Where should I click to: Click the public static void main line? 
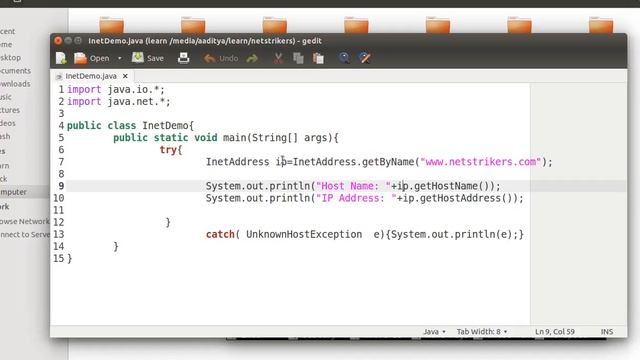(x=226, y=138)
